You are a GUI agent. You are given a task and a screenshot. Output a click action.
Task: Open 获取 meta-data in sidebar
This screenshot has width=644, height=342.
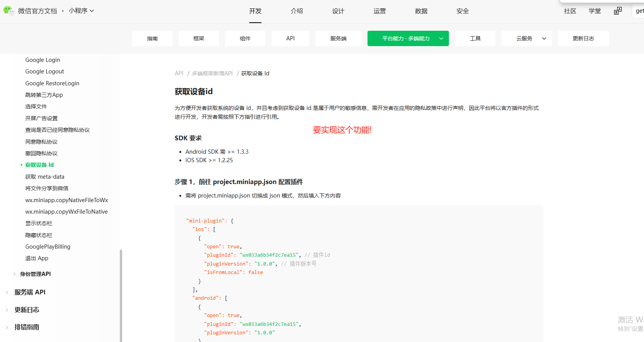(45, 177)
